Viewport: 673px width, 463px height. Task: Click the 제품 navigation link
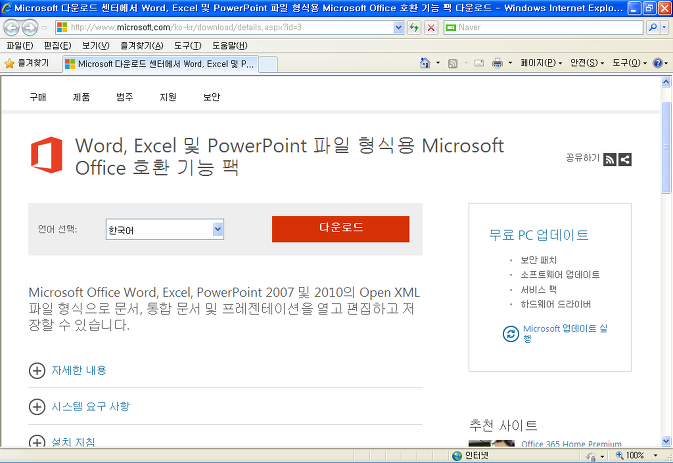pos(81,97)
